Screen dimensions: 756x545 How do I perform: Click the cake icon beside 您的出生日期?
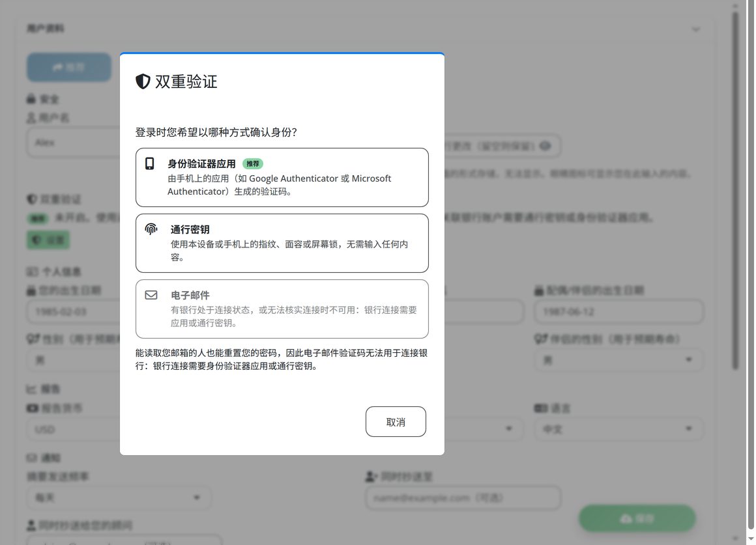31,290
